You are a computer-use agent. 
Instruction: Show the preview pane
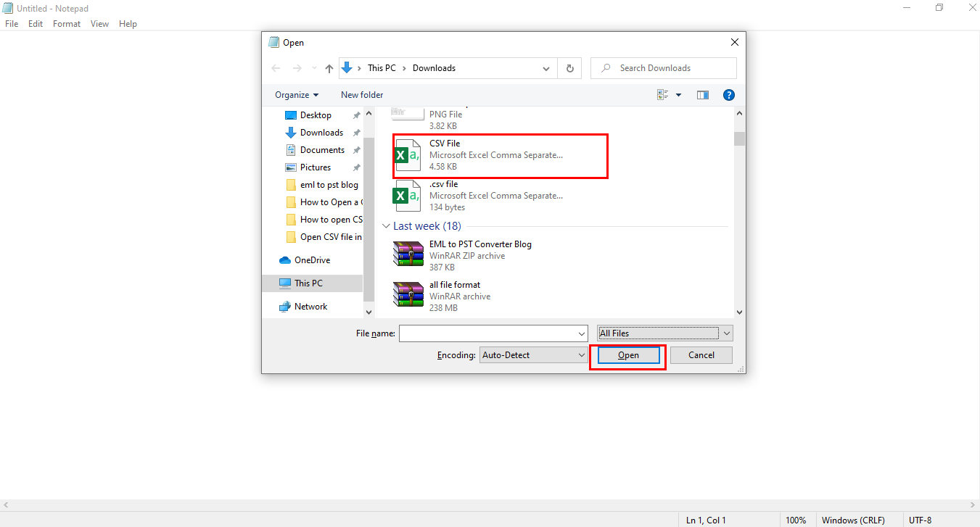point(702,94)
